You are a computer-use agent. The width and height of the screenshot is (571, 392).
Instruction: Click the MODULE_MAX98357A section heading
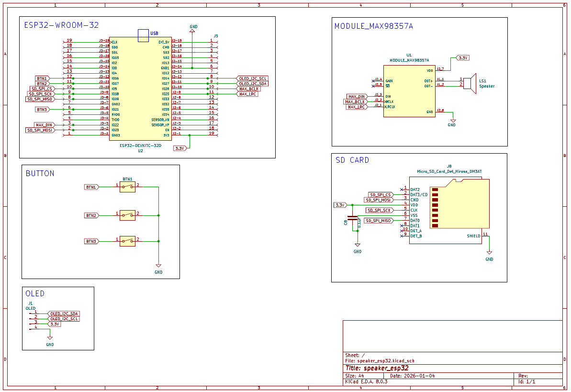tap(374, 26)
